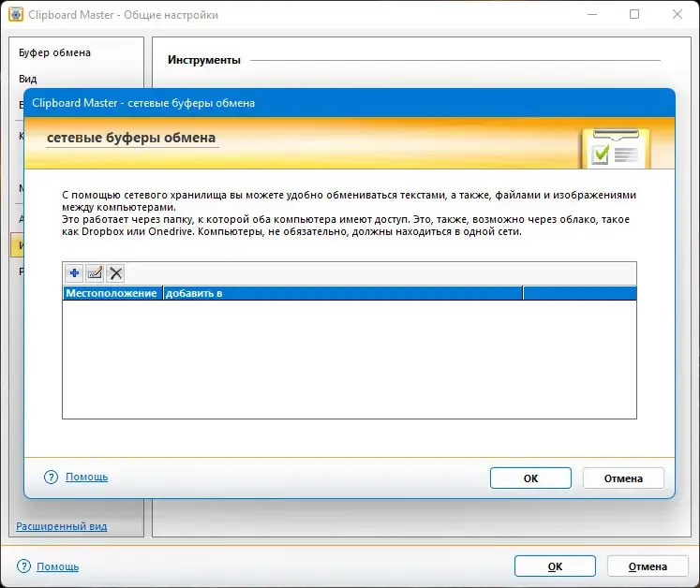Viewport: 700px width, 588px height.
Task: Minimize the Clipboard Master settings window
Action: [592, 14]
